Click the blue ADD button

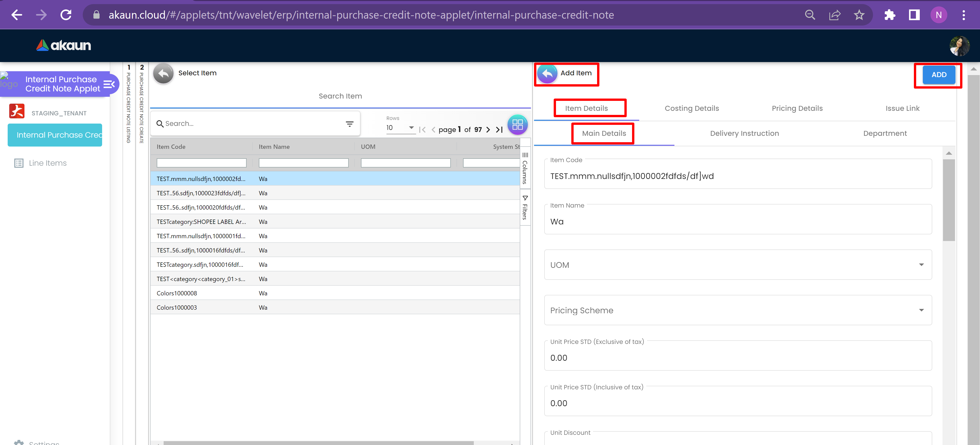(939, 75)
